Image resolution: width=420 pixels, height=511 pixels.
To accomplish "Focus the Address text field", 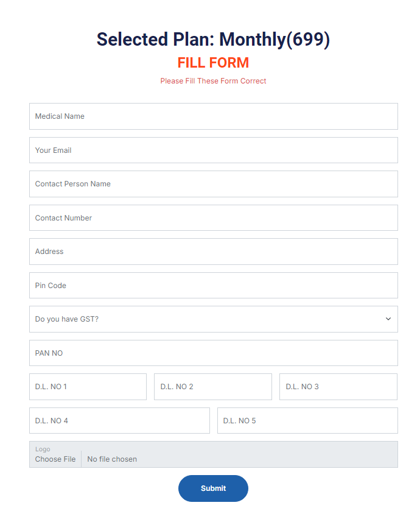I will [x=213, y=252].
